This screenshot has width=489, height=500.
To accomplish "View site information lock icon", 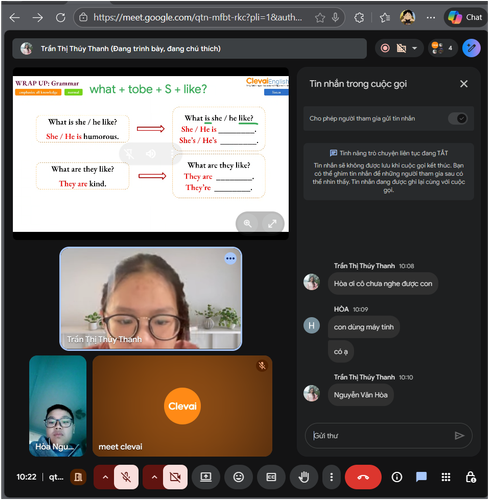I will [x=83, y=17].
